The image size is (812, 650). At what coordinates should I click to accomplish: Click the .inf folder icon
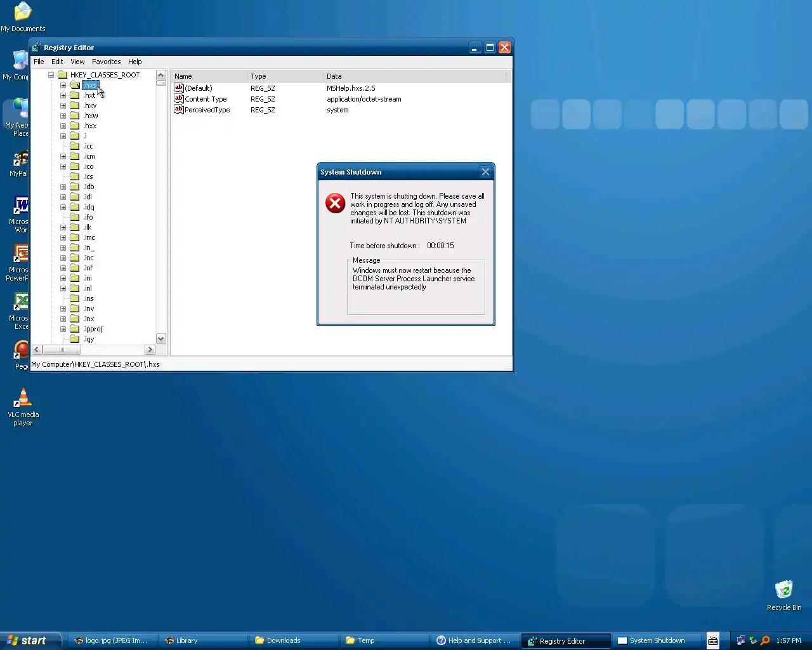[x=75, y=268]
